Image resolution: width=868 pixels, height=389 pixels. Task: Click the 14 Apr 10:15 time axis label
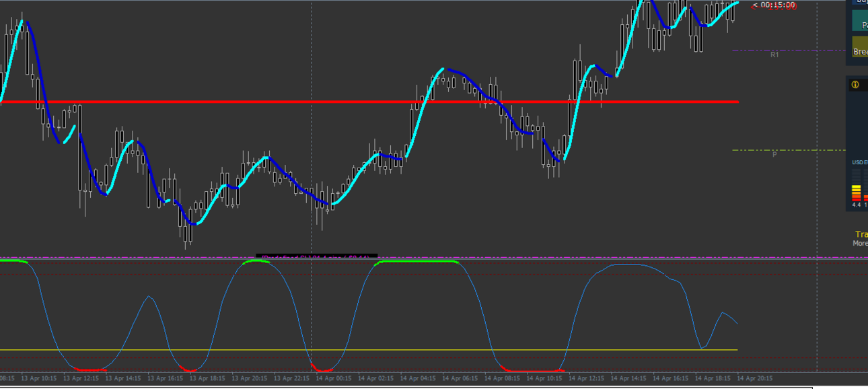[544, 378]
